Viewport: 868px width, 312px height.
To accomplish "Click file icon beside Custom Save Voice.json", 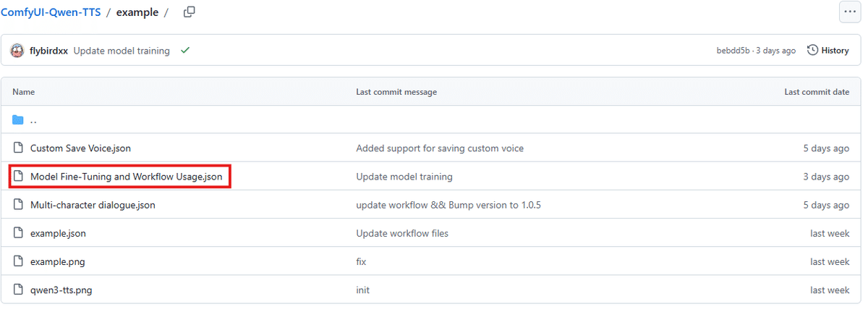I will 19,148.
